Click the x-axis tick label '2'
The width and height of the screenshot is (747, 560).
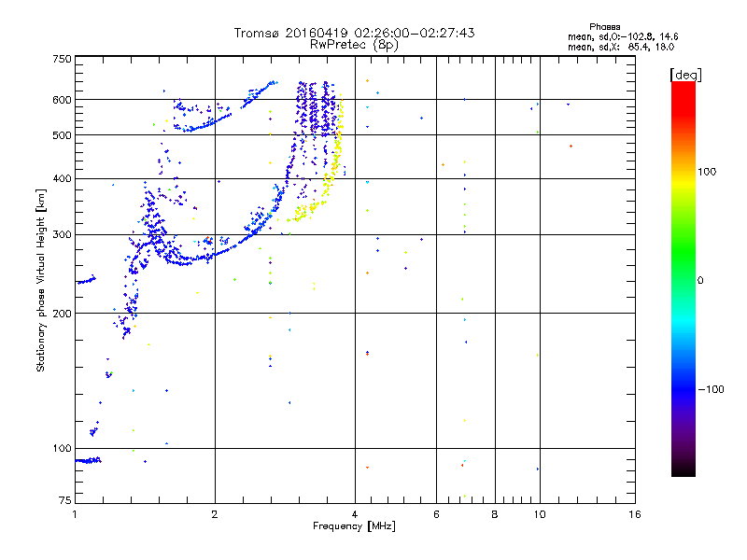(215, 514)
